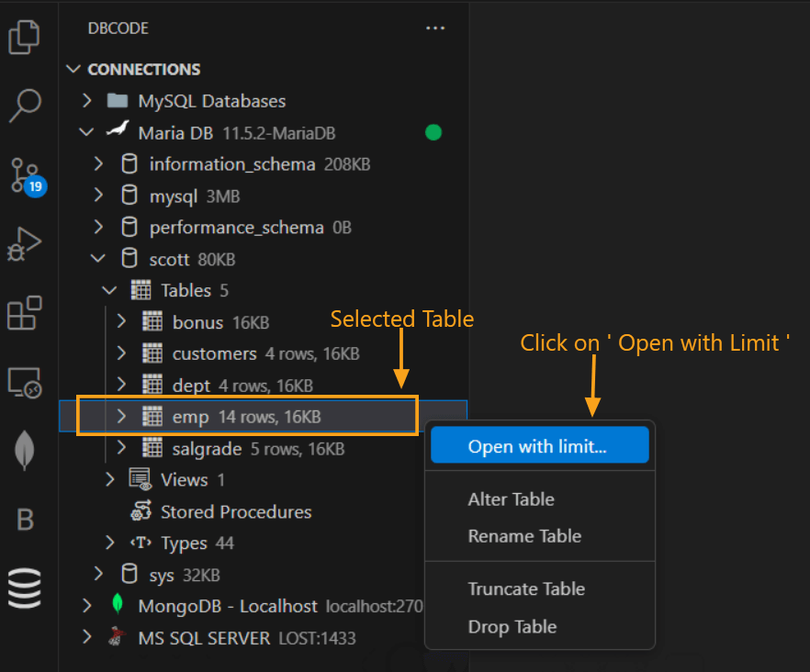810x672 pixels.
Task: Click the MS SQL SERVER connection icon
Action: 118,636
